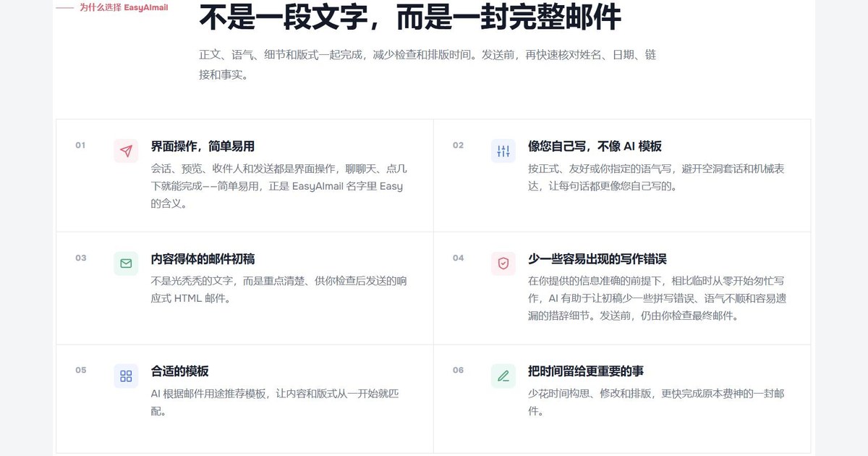Viewport: 868px width, 456px height.
Task: Click the green pencil edit icon
Action: coord(503,376)
